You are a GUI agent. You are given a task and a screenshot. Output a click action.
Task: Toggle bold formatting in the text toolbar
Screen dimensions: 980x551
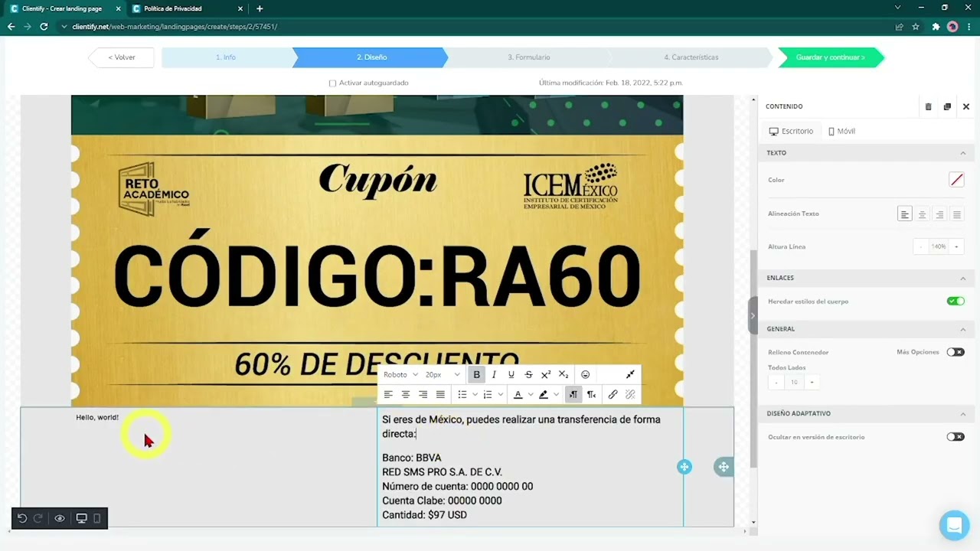[476, 375]
